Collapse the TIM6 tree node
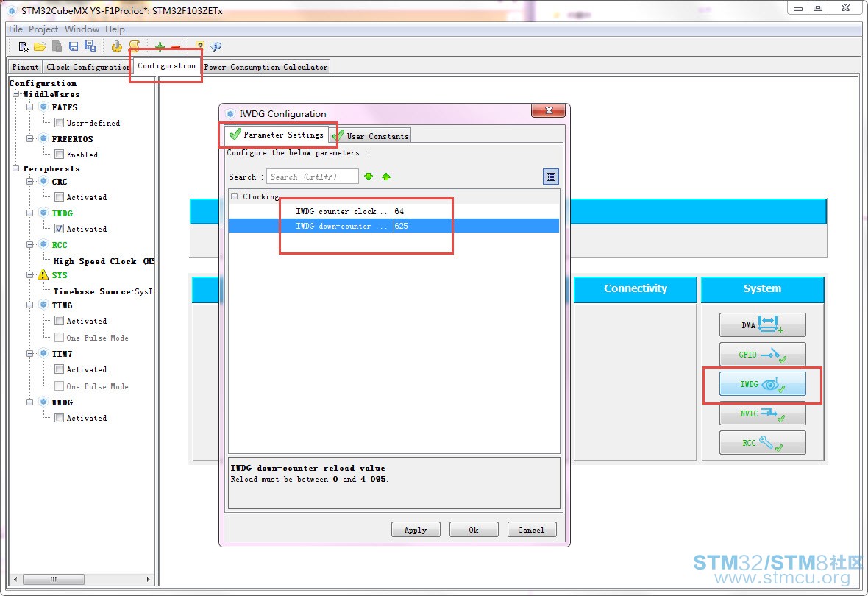 pyautogui.click(x=30, y=305)
